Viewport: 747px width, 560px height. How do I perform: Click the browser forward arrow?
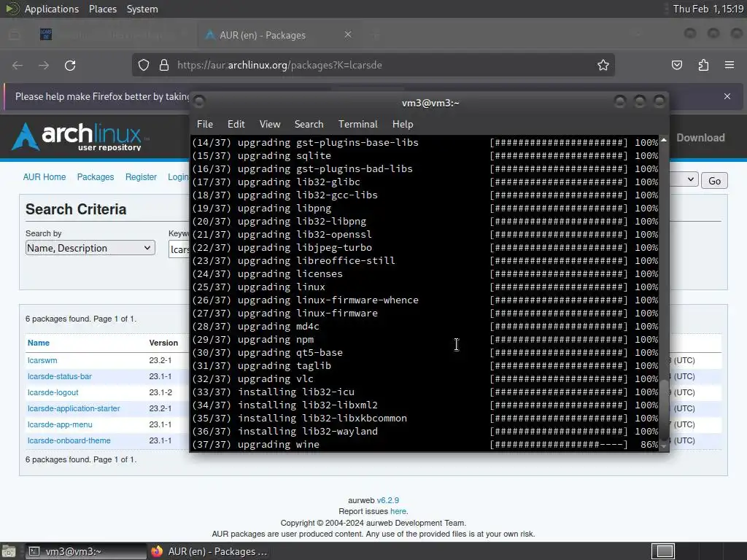pos(44,65)
